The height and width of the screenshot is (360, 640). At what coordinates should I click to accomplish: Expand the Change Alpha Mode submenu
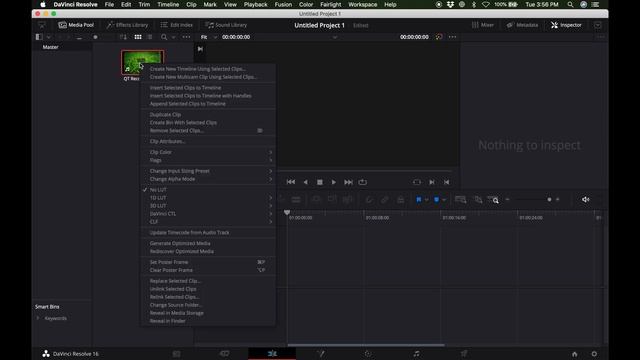(208, 179)
